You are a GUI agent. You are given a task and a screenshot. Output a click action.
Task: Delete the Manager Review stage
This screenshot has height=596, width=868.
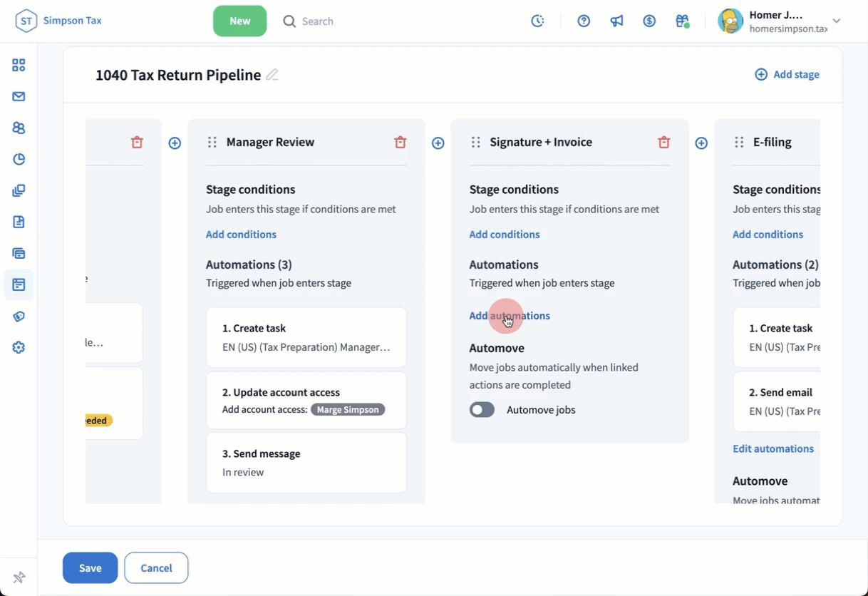click(x=401, y=143)
